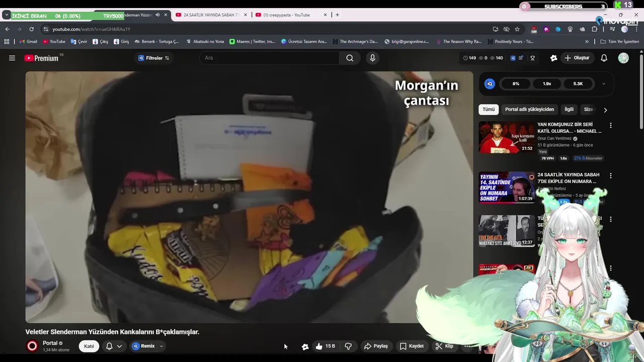Go back with the browser back arrow
The image size is (644, 362).
7,29
